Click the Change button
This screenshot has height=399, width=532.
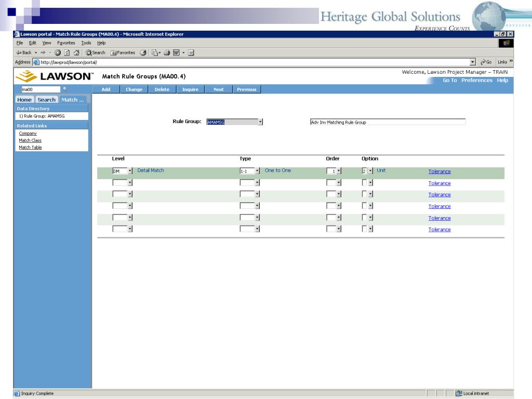134,89
